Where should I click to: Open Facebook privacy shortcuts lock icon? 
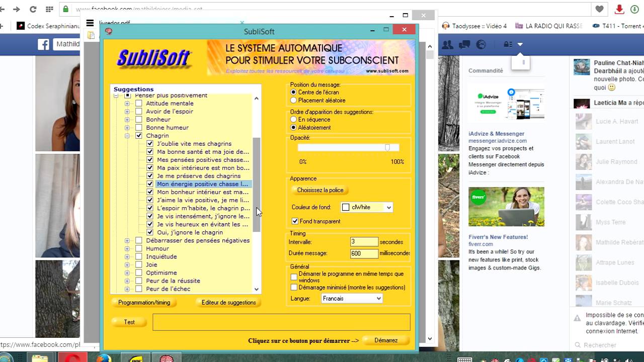pyautogui.click(x=508, y=44)
